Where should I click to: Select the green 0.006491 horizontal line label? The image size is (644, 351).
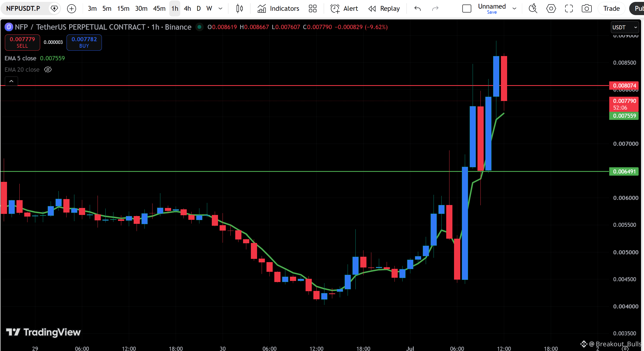point(624,172)
